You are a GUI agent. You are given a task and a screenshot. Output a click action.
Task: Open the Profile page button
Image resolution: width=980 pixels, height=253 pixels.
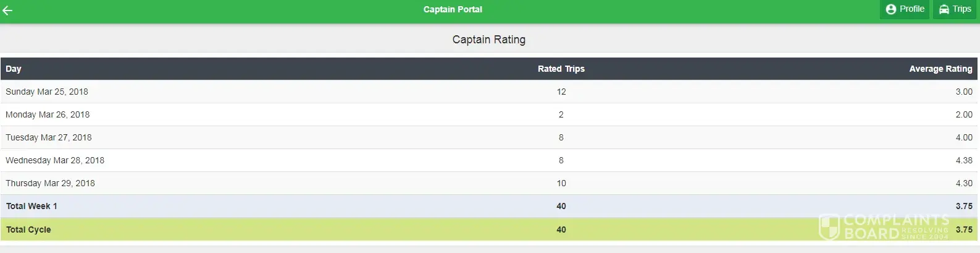pyautogui.click(x=905, y=9)
